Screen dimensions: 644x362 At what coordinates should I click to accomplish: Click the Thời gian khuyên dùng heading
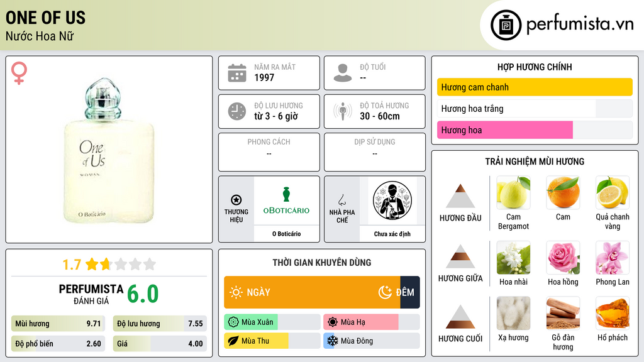click(x=322, y=263)
